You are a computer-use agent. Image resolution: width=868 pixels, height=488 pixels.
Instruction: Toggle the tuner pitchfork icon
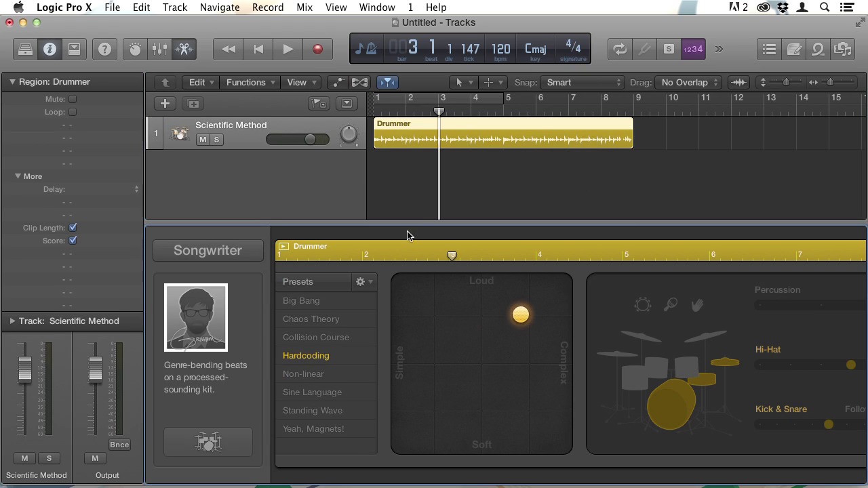click(644, 49)
